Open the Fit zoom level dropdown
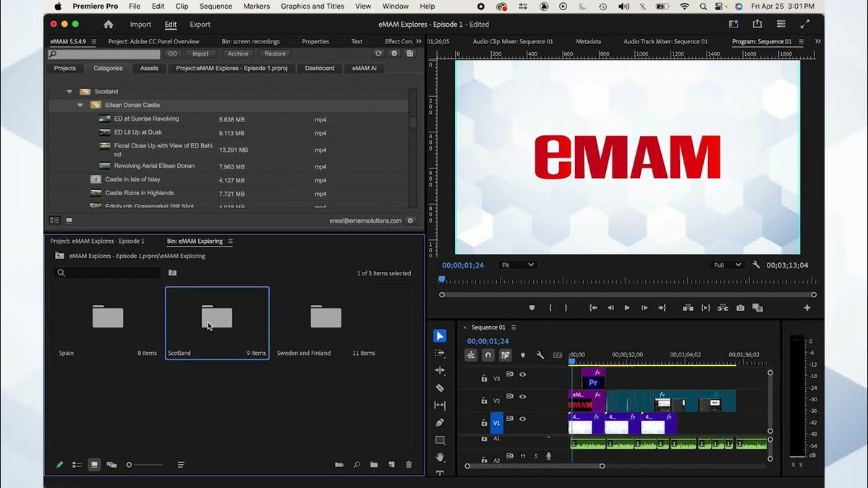The width and height of the screenshot is (868, 488). click(x=516, y=265)
